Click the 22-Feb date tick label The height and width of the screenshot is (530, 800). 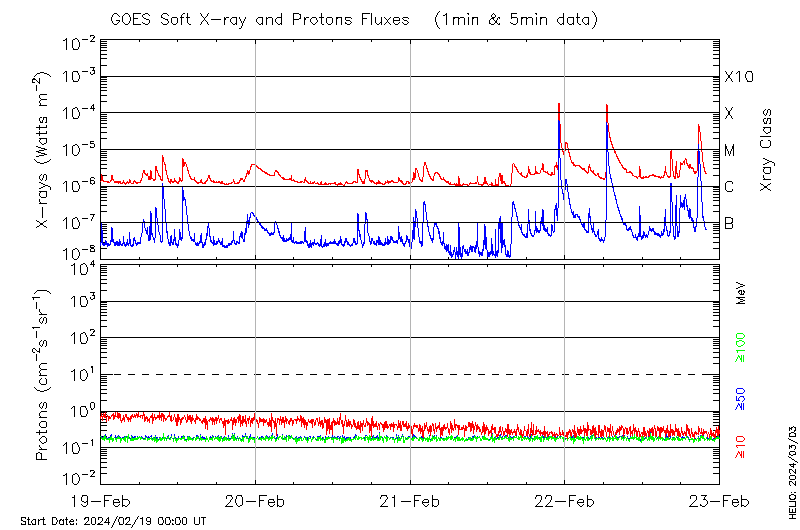[x=564, y=502]
